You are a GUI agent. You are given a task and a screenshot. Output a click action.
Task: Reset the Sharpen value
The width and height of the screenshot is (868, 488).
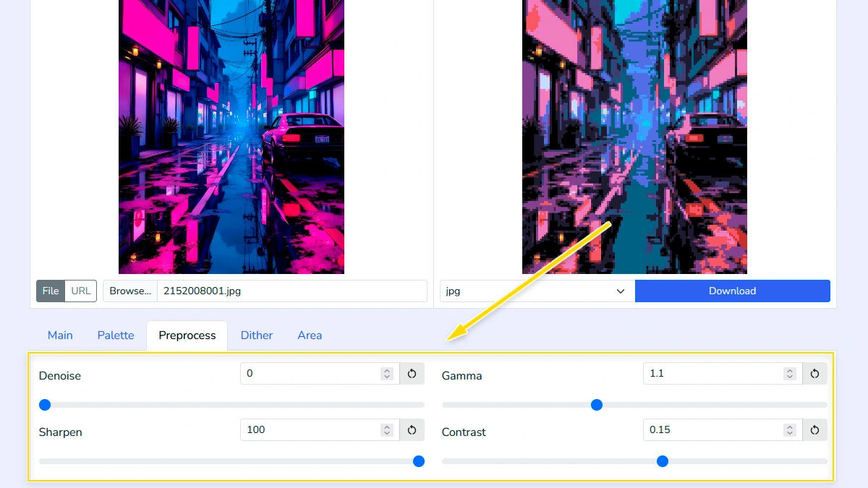pos(412,429)
